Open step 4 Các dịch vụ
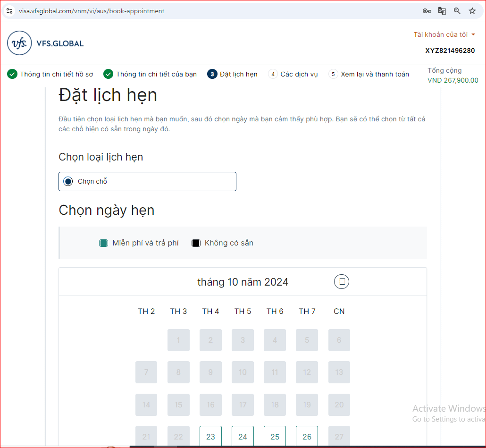This screenshot has height=448, width=486. tap(299, 74)
